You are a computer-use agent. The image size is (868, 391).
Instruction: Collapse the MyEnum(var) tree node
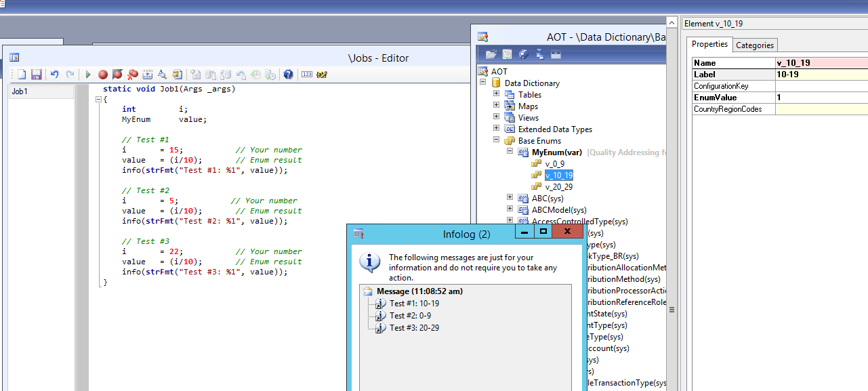[x=510, y=152]
